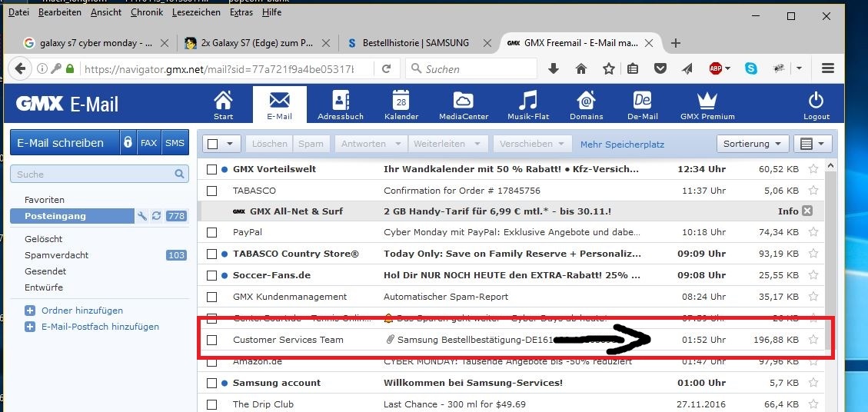This screenshot has width=868, height=412.
Task: Click the Logout power icon
Action: [x=816, y=100]
